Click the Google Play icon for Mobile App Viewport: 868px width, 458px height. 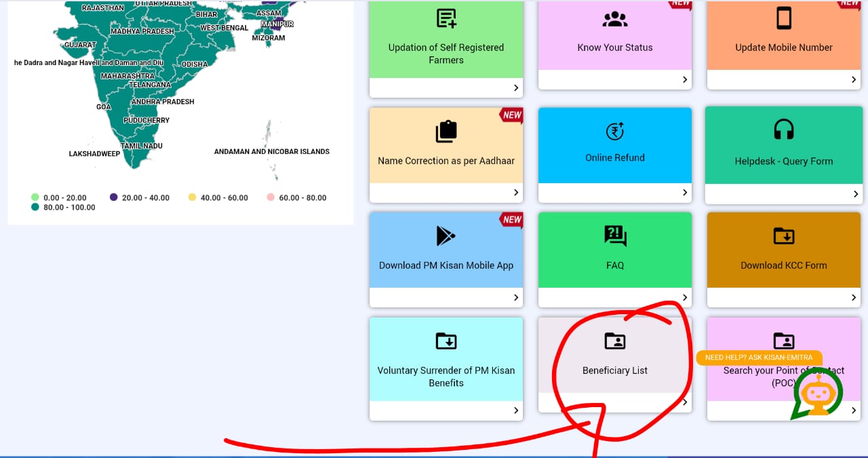(x=446, y=236)
